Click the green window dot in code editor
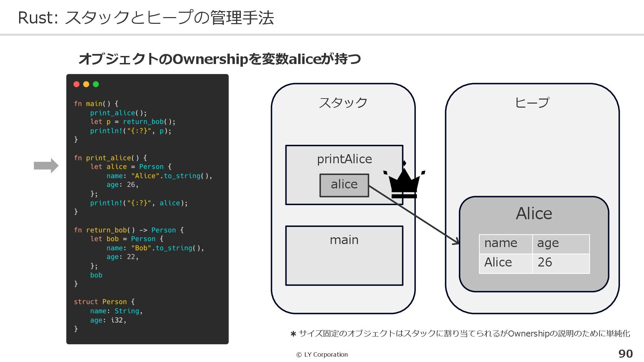This screenshot has height=362, width=644. point(96,84)
